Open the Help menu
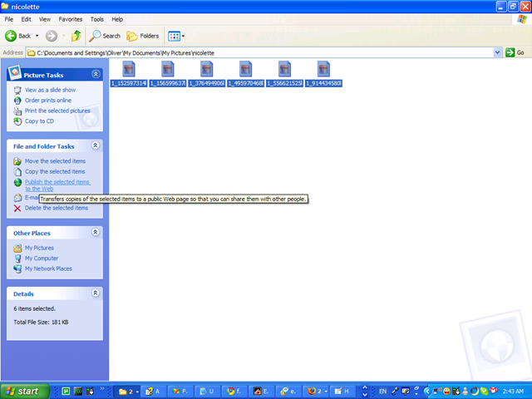 117,19
